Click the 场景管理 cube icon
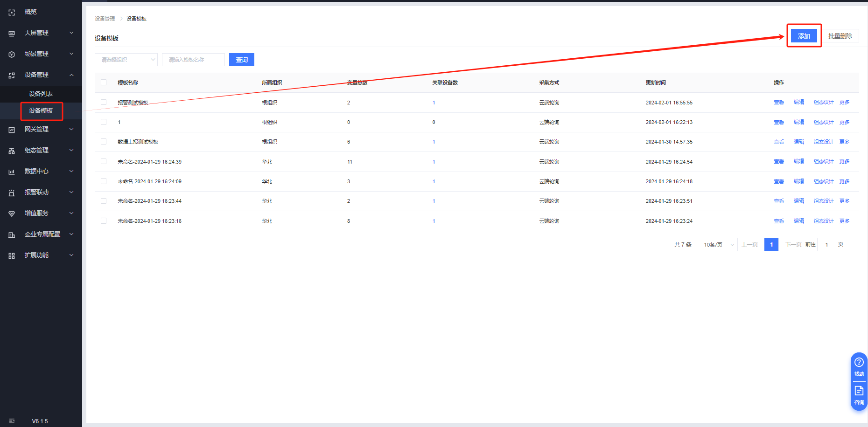868x427 pixels. tap(12, 55)
